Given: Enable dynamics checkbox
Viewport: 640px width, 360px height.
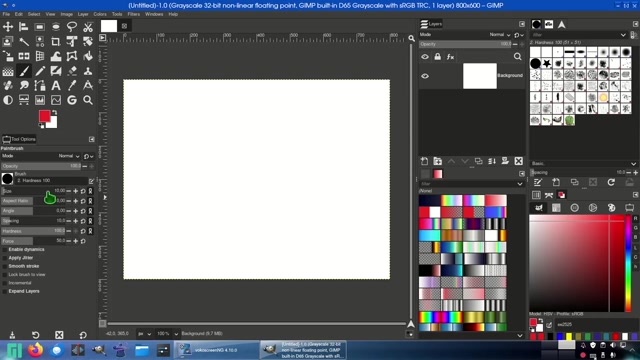Looking at the screenshot, I should [x=4, y=249].
